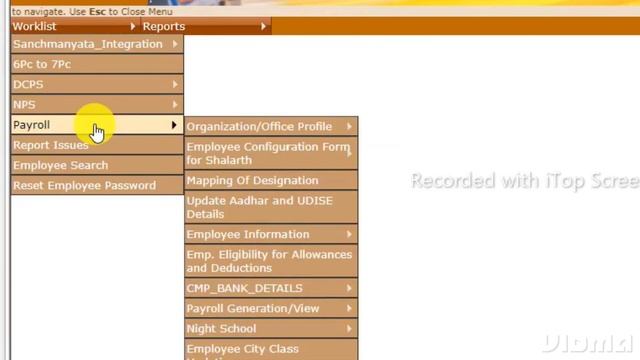Open the DCPS submenu item
Screen dimensions: 640x360
97,84
